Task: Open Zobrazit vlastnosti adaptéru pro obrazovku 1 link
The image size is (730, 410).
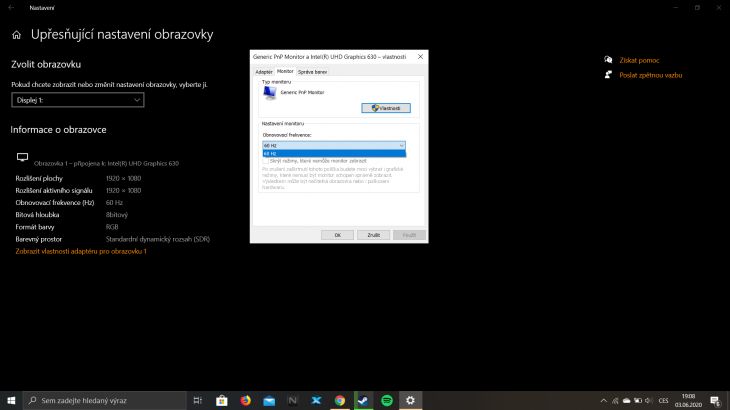Action: pos(81,251)
